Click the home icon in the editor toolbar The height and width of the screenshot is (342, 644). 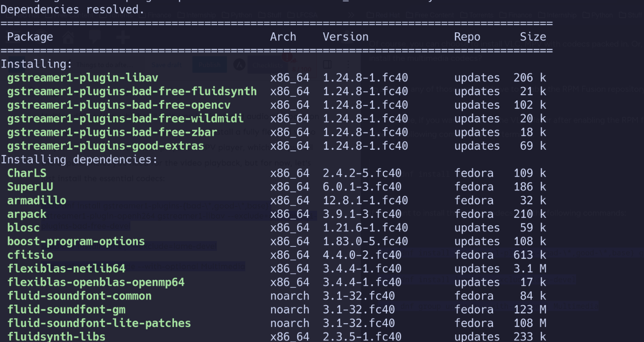pos(68,37)
